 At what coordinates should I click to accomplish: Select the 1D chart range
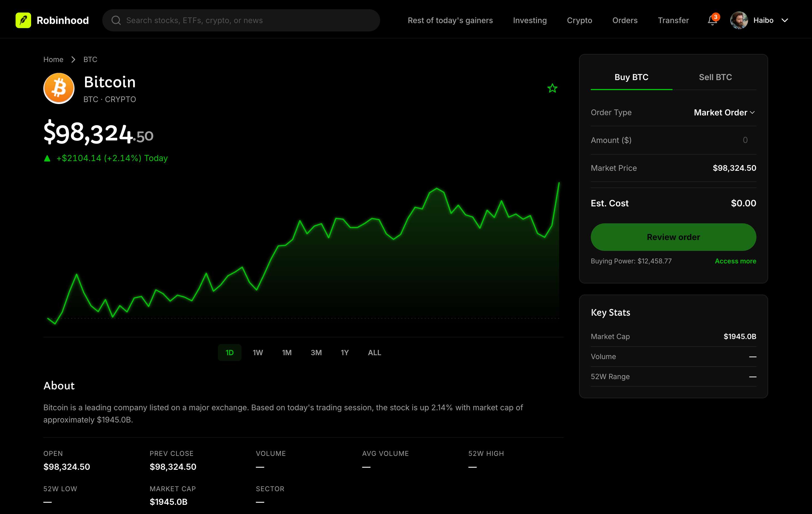[x=229, y=352]
